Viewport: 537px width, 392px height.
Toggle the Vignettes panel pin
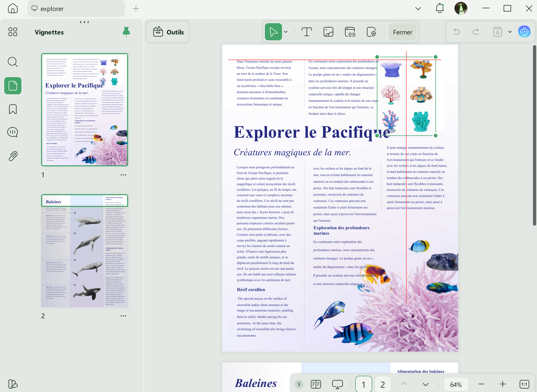click(126, 32)
